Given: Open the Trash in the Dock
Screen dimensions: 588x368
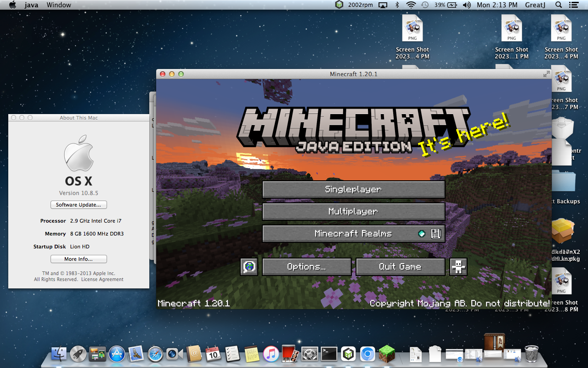Looking at the screenshot, I should click(531, 354).
